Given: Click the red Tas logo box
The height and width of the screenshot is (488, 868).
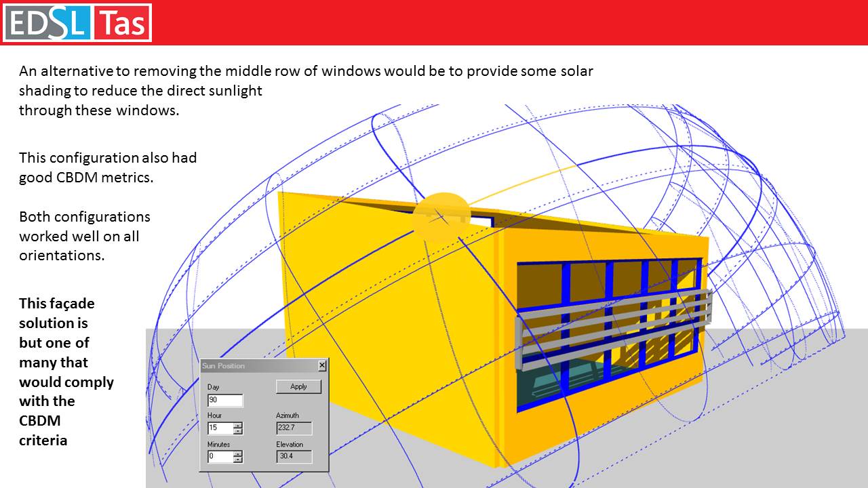Looking at the screenshot, I should pyautogui.click(x=121, y=23).
